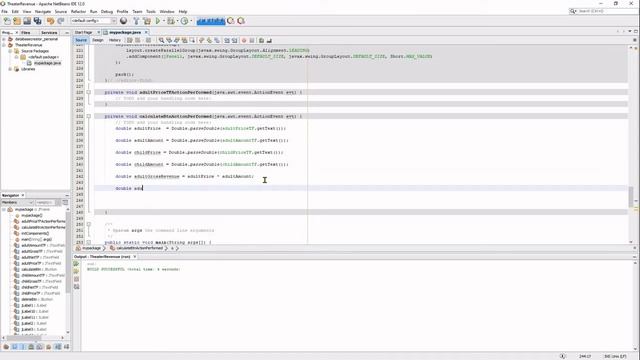Click the Undo toolbar icon
This screenshot has width=640, height=360.
[51, 21]
